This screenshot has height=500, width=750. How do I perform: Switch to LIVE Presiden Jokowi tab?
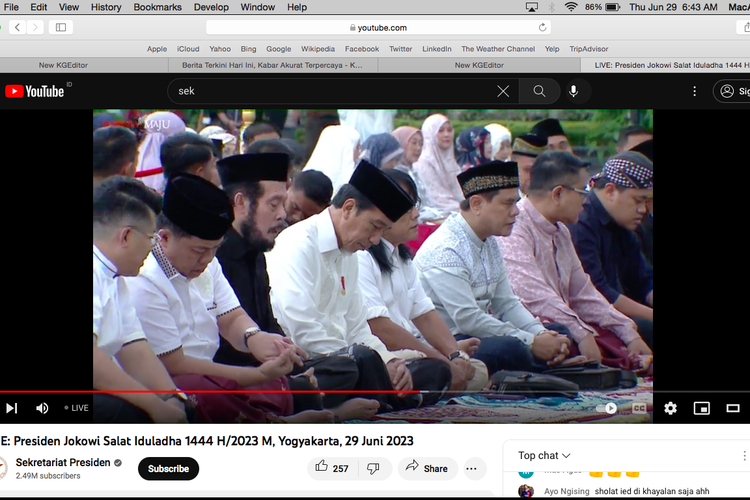tap(665, 65)
